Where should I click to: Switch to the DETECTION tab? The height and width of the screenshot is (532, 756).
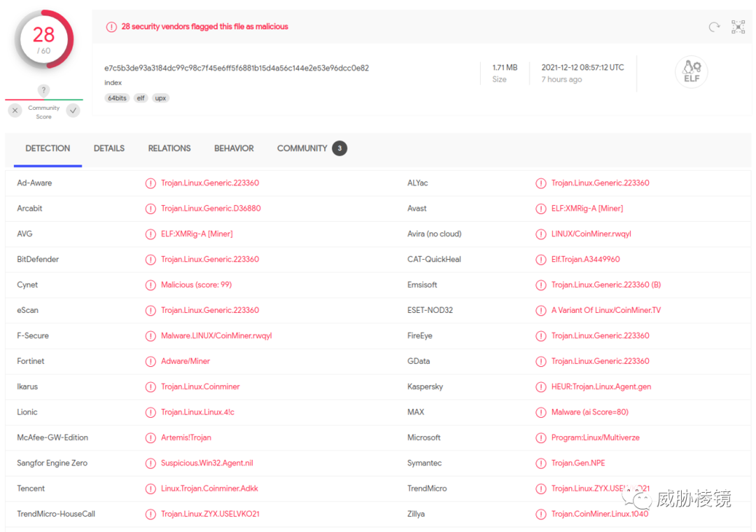click(48, 148)
